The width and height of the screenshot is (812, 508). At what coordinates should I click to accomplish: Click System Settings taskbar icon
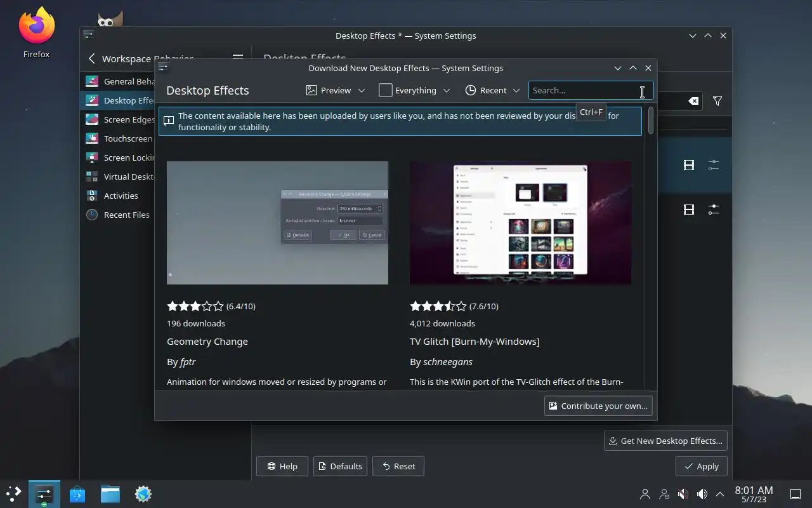[44, 494]
